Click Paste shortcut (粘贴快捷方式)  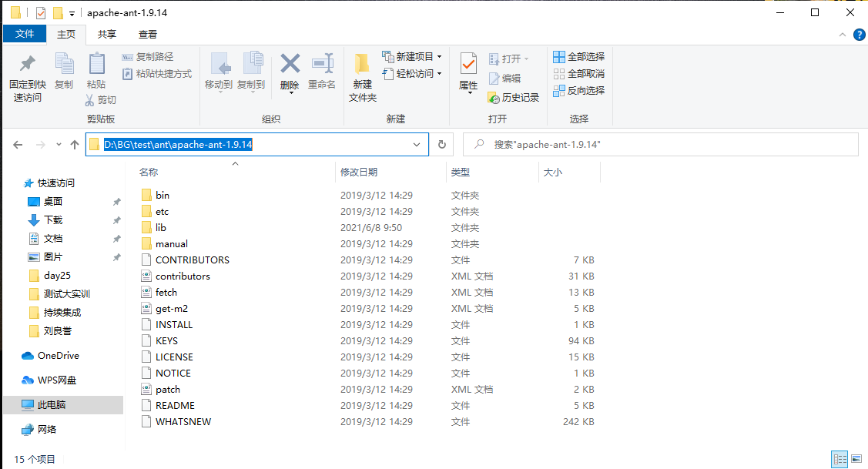click(157, 74)
